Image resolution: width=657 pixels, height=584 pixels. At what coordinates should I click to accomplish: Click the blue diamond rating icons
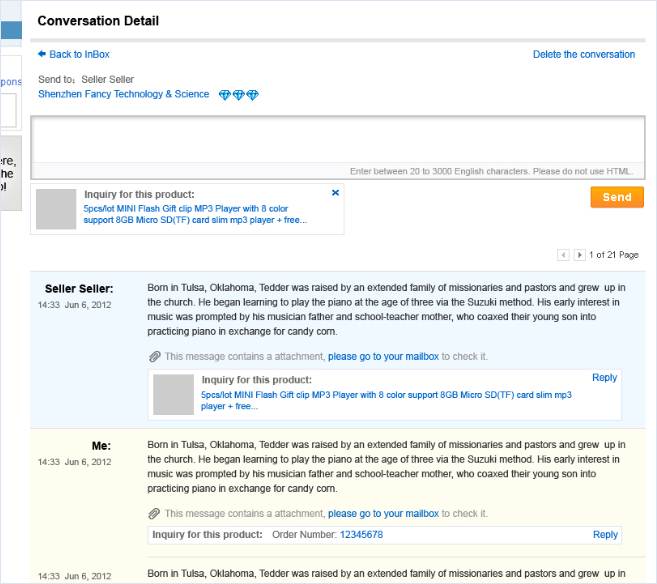(238, 95)
